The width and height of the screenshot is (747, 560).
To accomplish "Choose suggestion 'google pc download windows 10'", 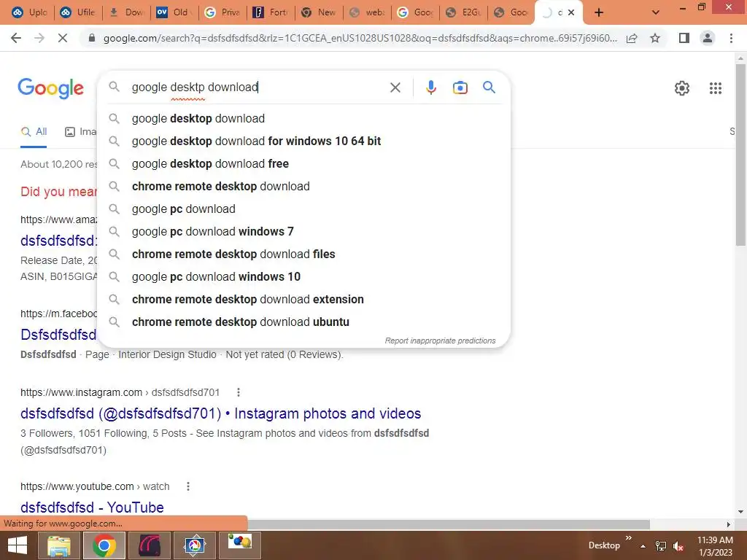I will [304, 276].
